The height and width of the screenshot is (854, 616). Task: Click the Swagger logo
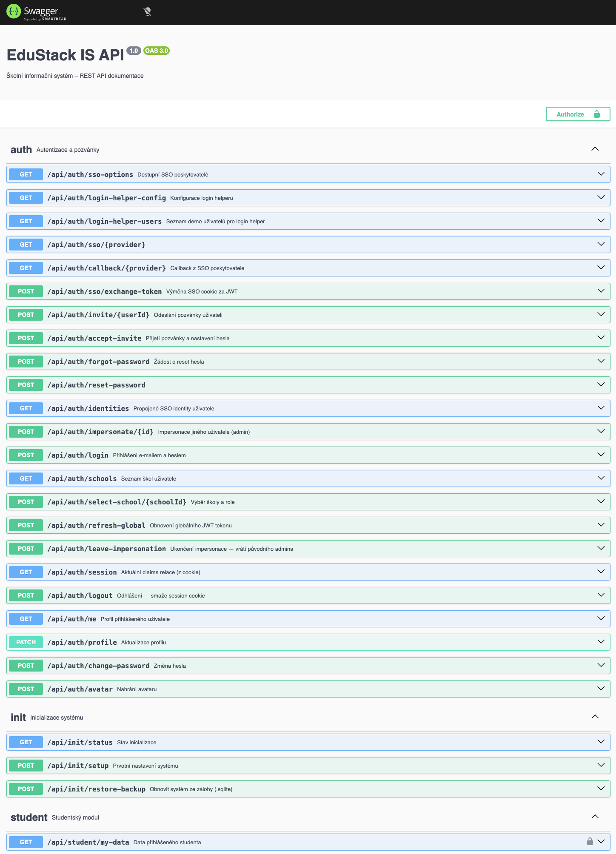(37, 12)
